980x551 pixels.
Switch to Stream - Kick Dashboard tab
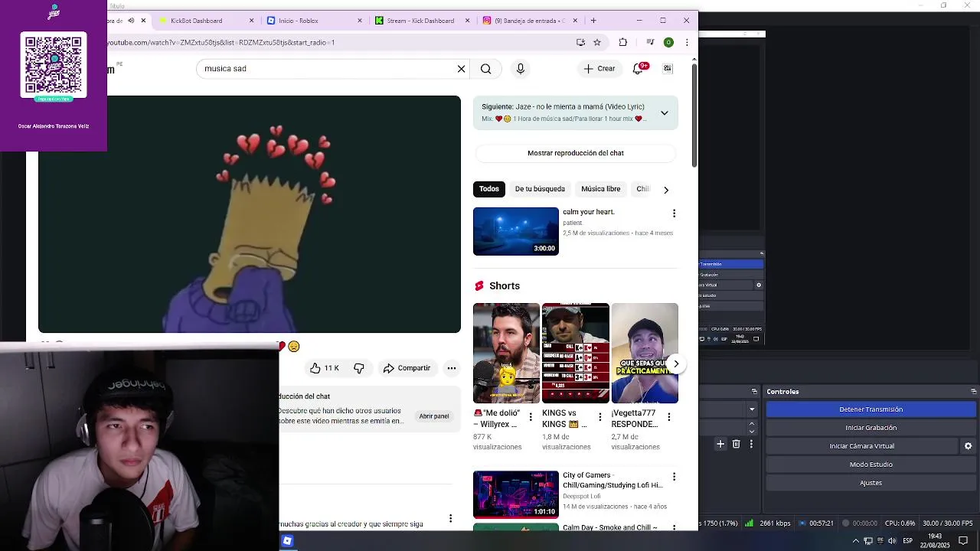[420, 21]
